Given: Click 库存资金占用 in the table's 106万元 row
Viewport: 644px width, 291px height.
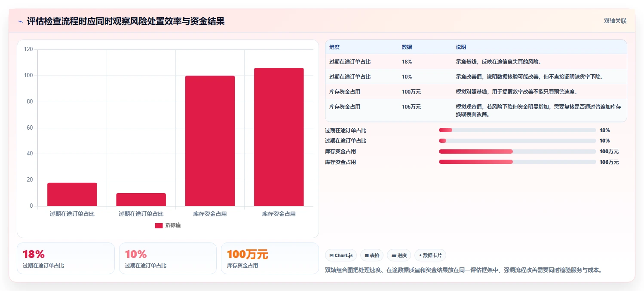Looking at the screenshot, I should 345,107.
